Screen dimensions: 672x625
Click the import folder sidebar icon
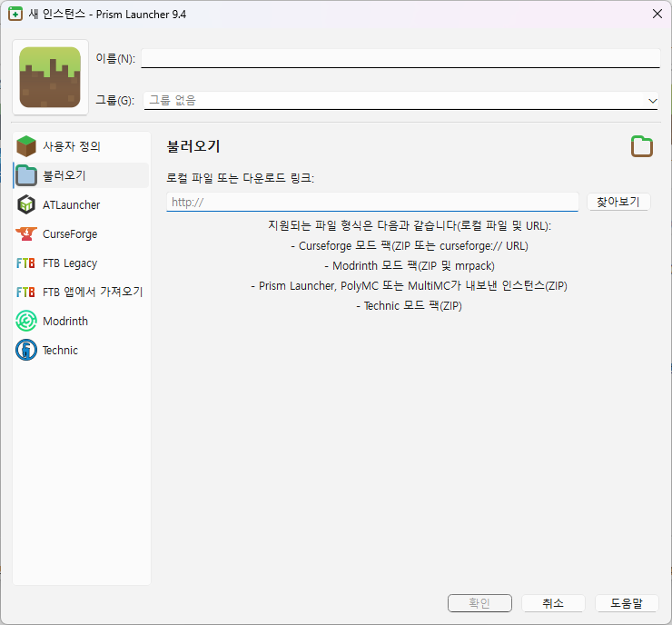(26, 175)
